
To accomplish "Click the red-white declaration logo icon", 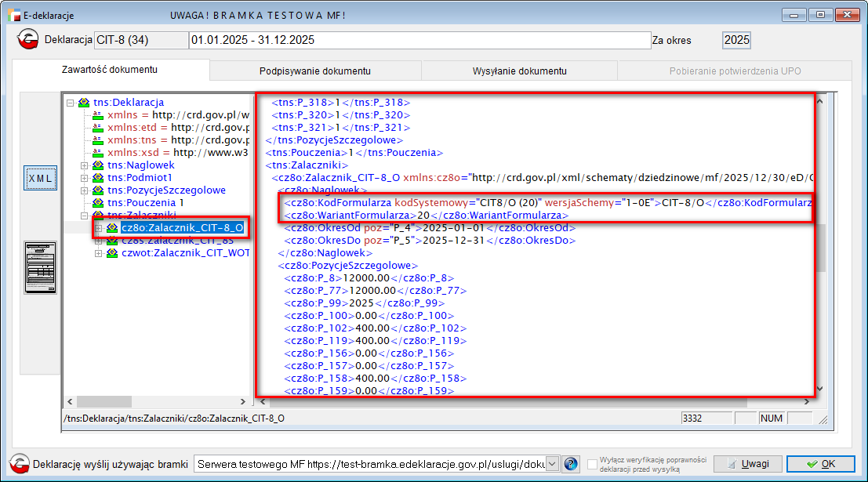I will point(29,40).
